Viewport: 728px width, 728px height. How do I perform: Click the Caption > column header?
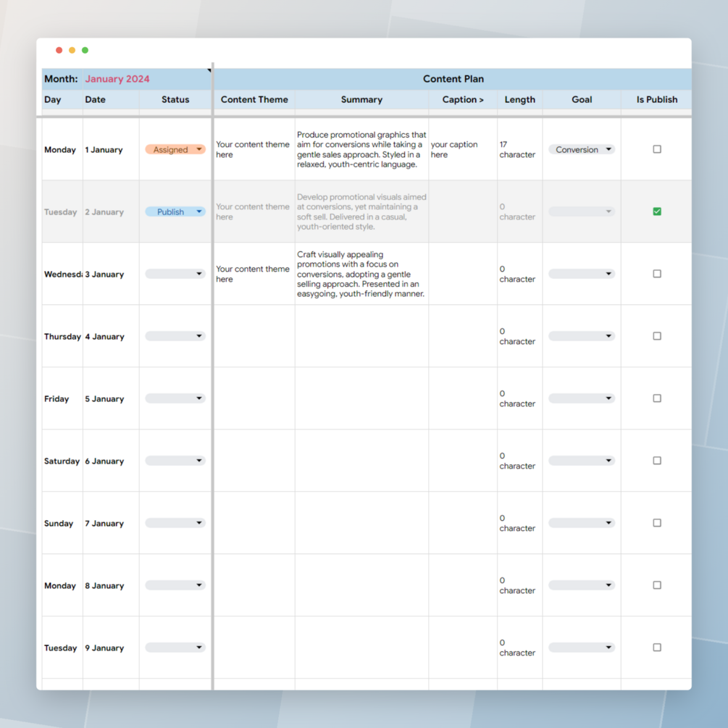pyautogui.click(x=463, y=99)
